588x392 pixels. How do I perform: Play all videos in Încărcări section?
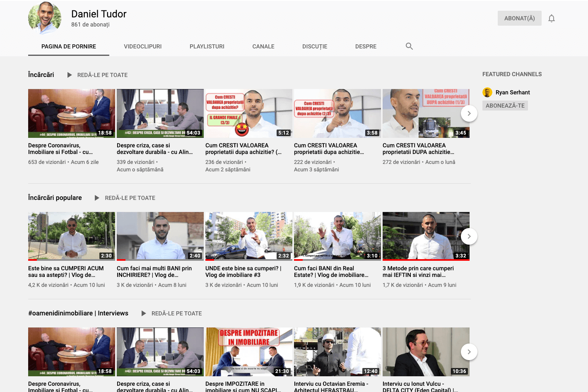98,75
